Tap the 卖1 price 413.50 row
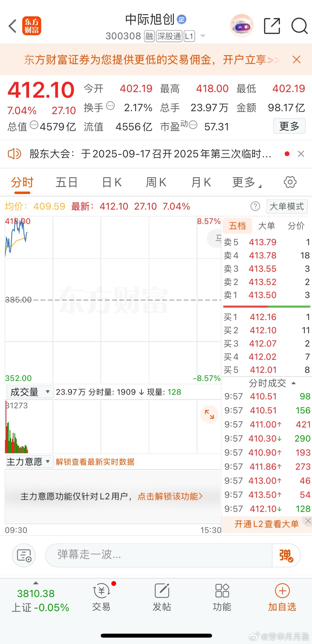Screen dimensions: 312x644 pyautogui.click(x=267, y=295)
